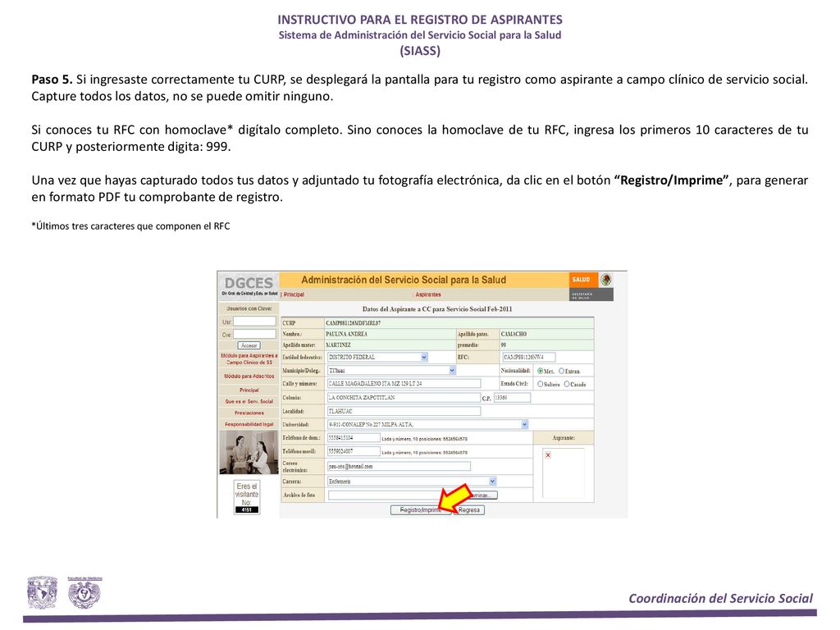Click the visitor counter box
840x630 pixels.
pos(246,496)
